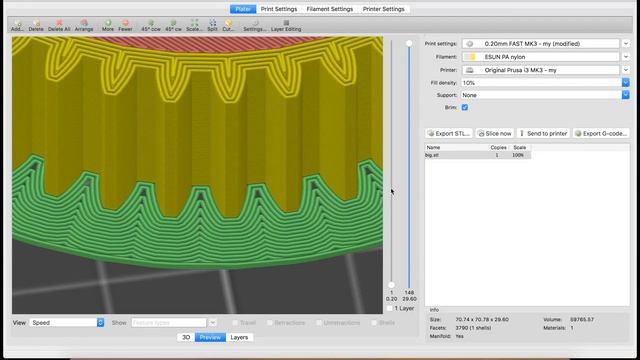Click the Show feature types field
This screenshot has width=640, height=360.
coord(169,323)
